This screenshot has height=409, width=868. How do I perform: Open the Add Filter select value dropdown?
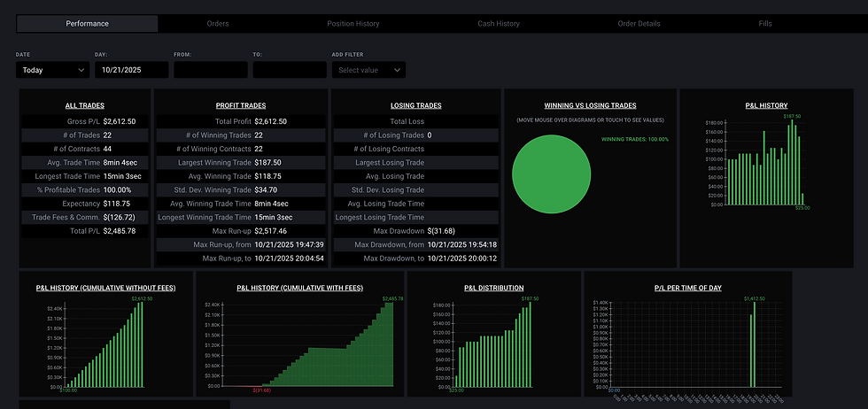tap(368, 70)
